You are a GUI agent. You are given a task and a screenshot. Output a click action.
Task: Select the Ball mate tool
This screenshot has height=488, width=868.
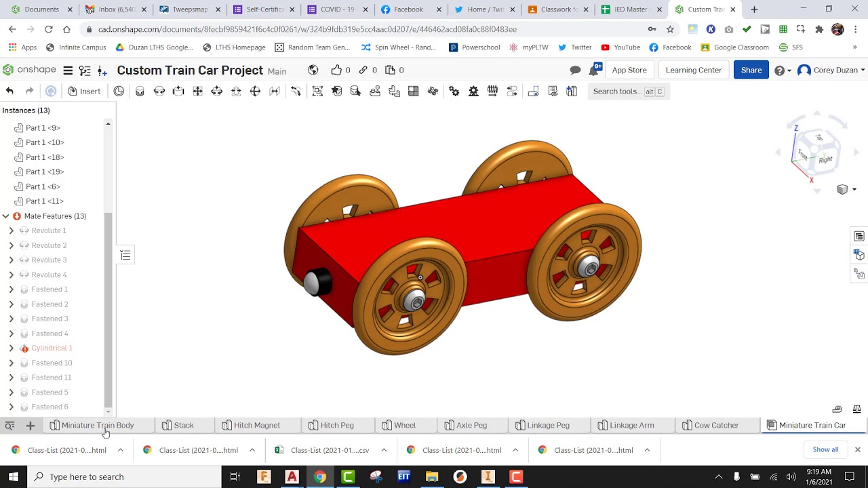click(255, 91)
